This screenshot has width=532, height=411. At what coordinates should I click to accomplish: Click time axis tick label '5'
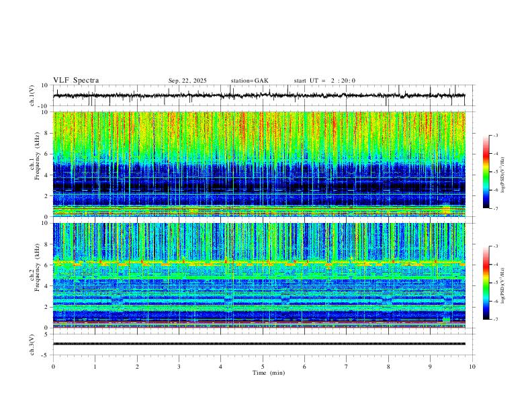coord(263,367)
